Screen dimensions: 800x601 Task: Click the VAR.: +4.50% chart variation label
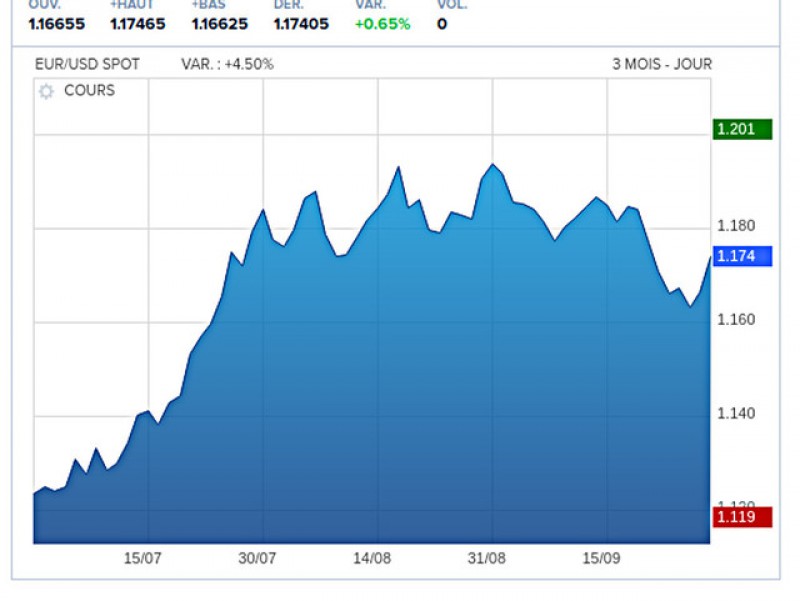point(227,64)
